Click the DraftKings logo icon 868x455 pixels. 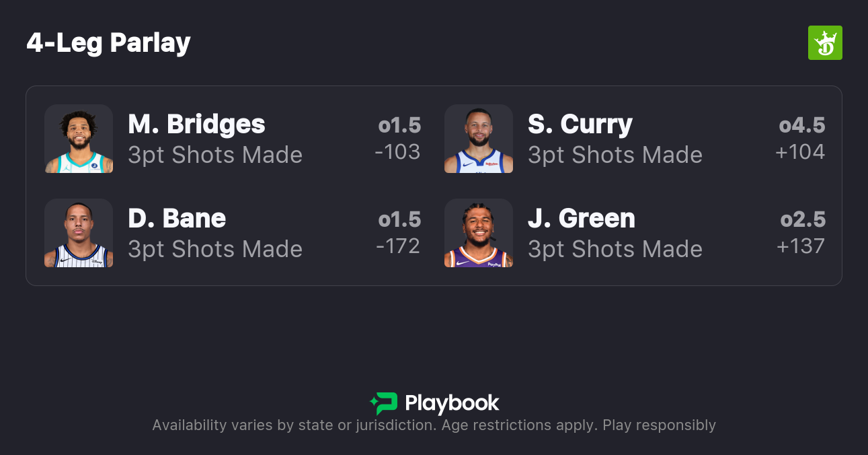[824, 43]
